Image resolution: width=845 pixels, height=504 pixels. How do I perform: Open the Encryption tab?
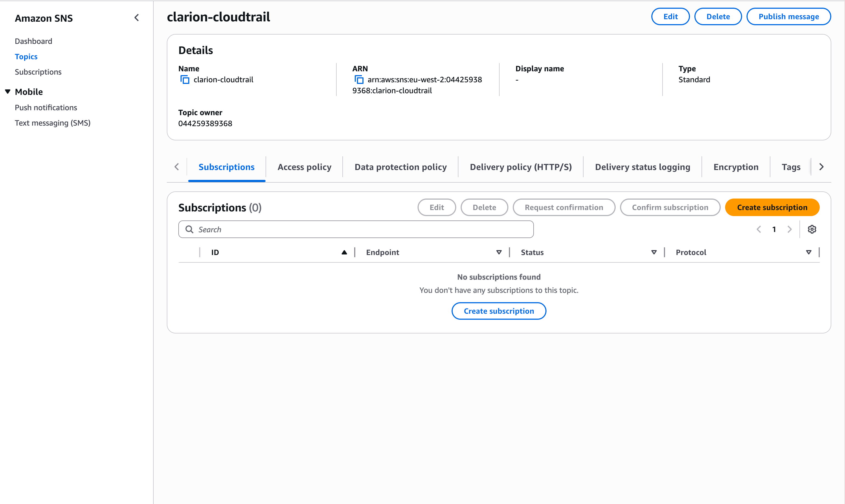point(736,167)
